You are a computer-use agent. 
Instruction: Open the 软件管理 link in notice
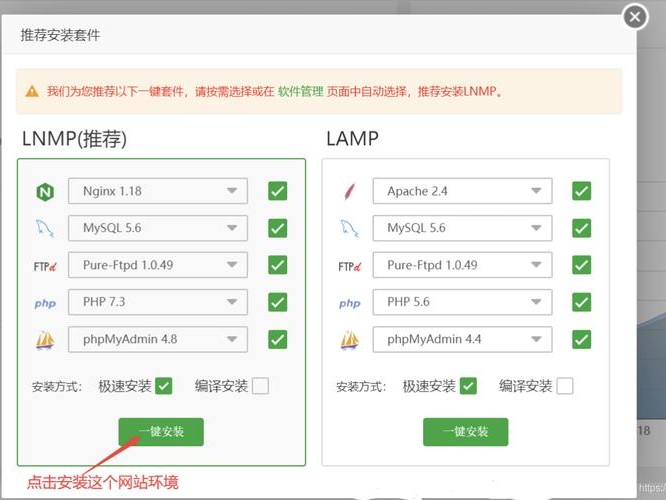(x=301, y=91)
